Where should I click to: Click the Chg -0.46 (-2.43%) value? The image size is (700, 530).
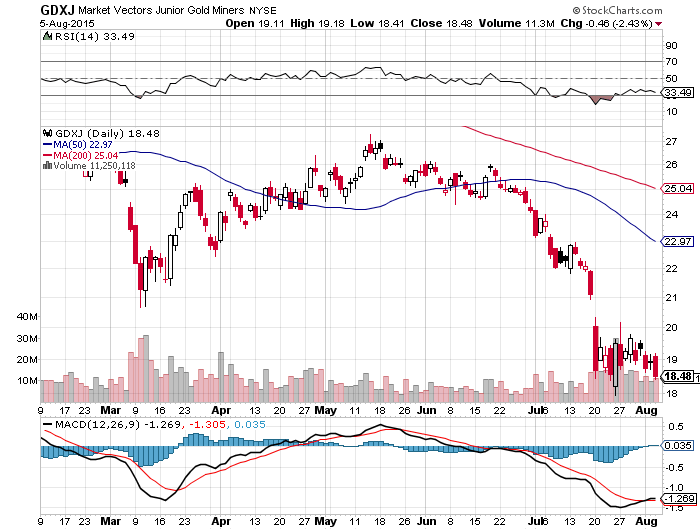606,23
